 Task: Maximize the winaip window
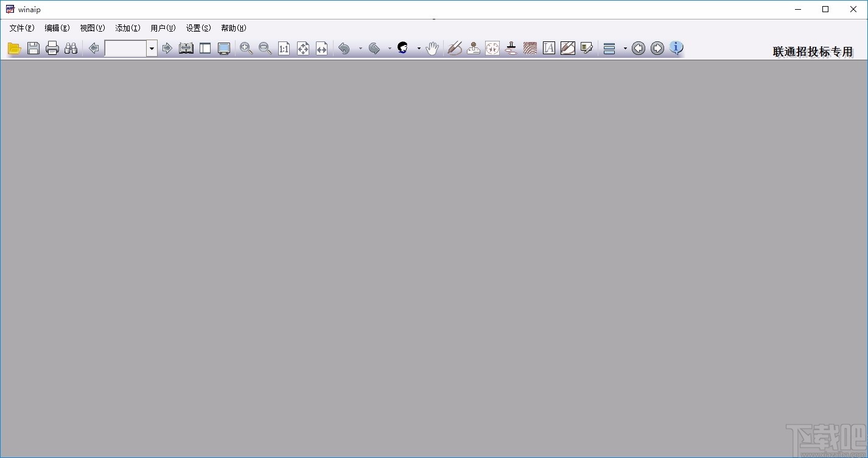coord(825,9)
